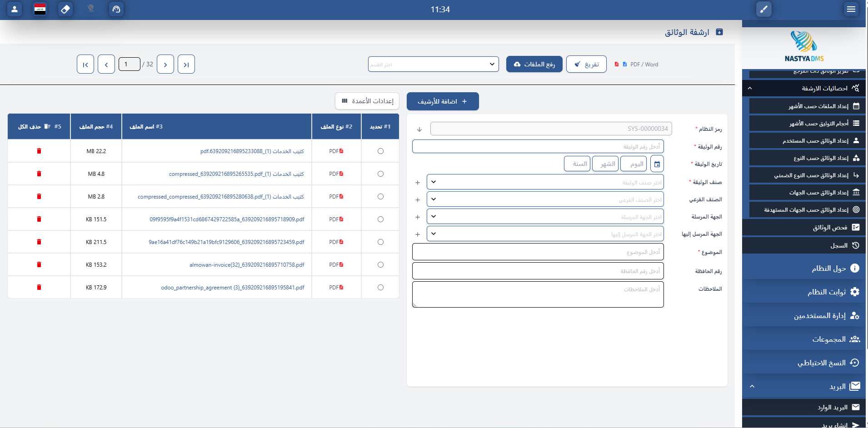
Task: Go to the last page
Action: (x=186, y=64)
